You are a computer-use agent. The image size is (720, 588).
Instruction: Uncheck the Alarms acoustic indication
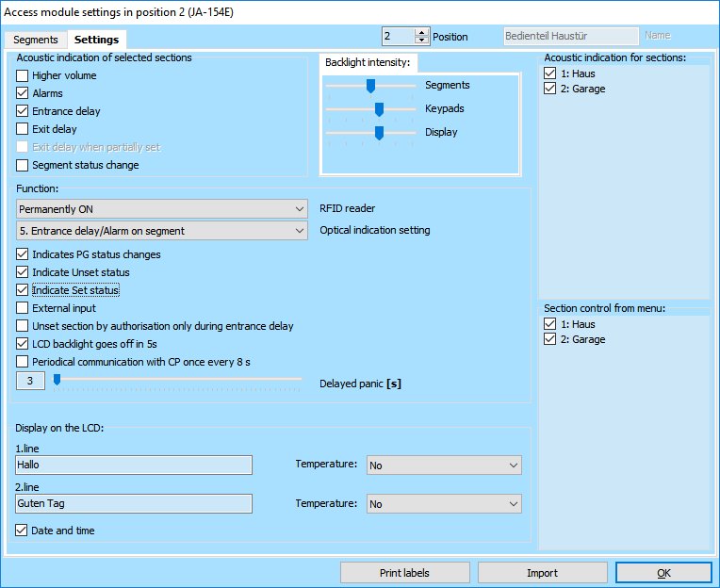[x=23, y=93]
